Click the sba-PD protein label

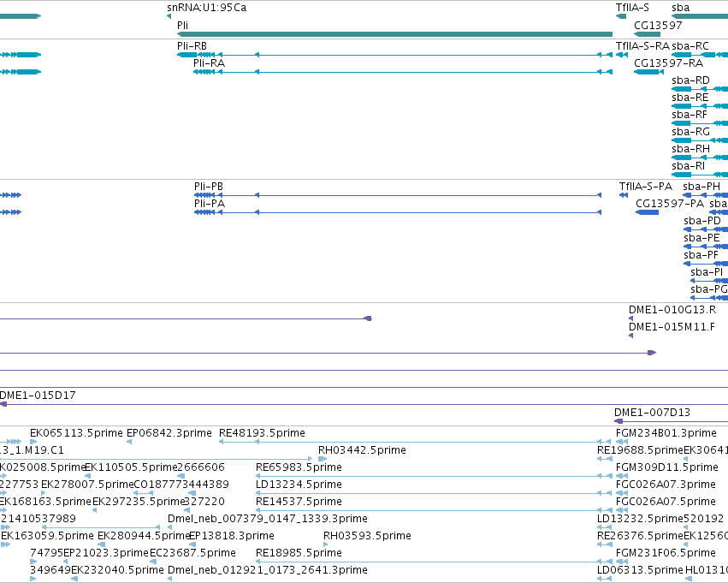[702, 221]
